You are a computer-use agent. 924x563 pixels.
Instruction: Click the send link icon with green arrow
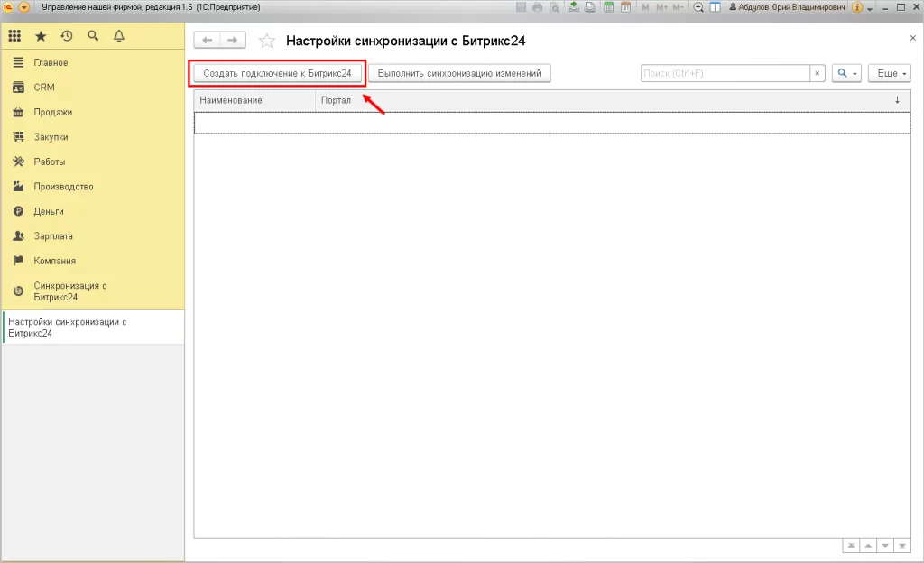pyautogui.click(x=573, y=7)
